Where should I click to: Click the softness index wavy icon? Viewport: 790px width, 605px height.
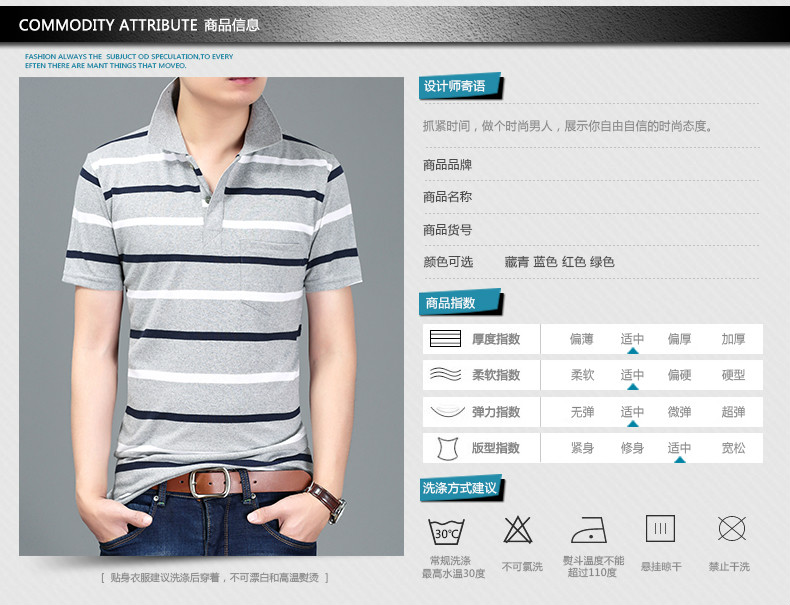tap(445, 375)
